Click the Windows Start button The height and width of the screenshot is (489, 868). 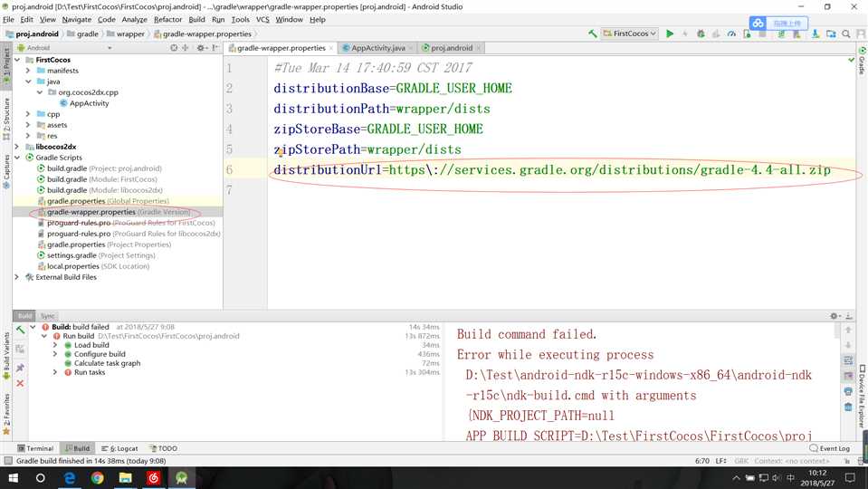pos(13,477)
